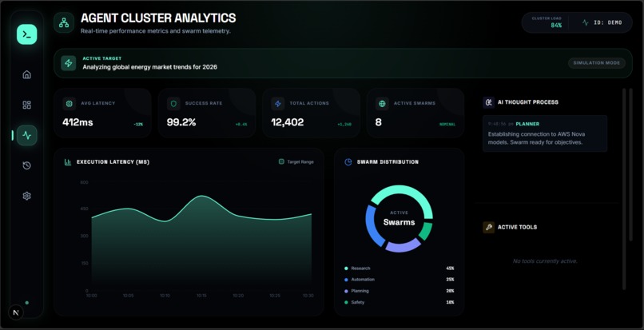Click the Simulation Mode badge

[597, 63]
